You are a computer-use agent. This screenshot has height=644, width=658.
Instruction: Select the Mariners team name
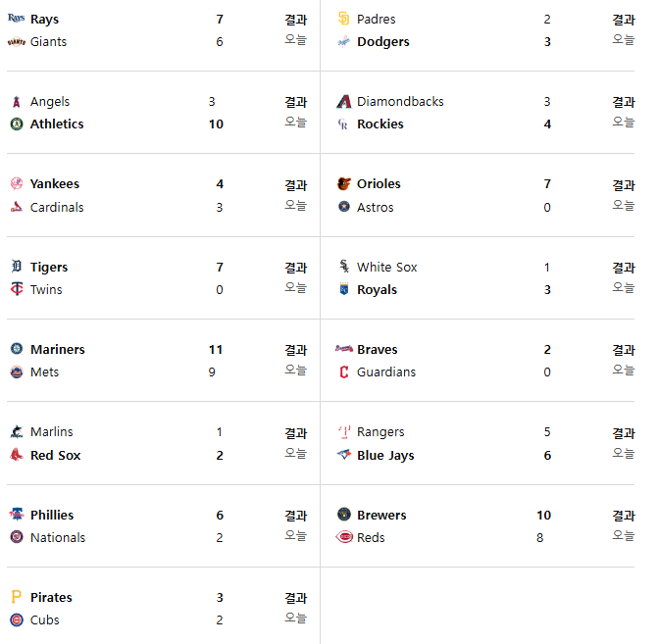58,350
